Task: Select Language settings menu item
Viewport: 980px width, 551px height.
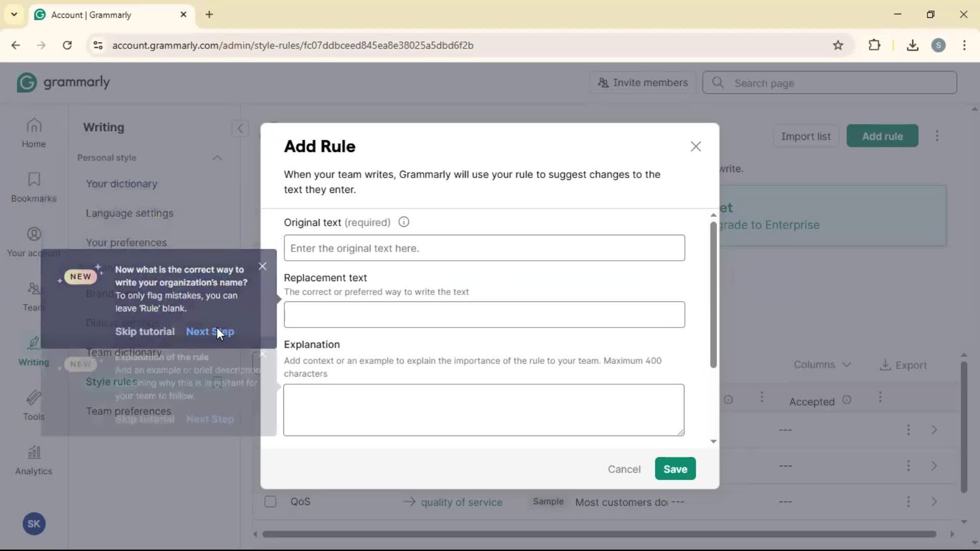Action: click(x=130, y=213)
